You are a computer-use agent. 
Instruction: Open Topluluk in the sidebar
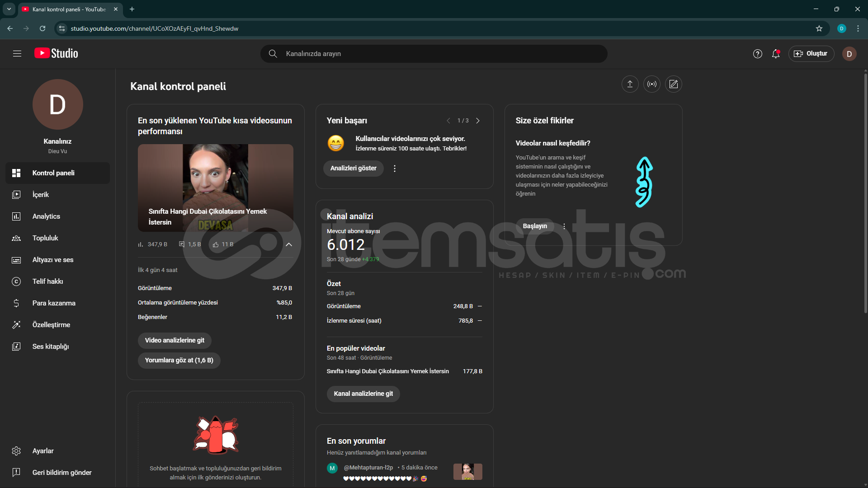coord(57,238)
